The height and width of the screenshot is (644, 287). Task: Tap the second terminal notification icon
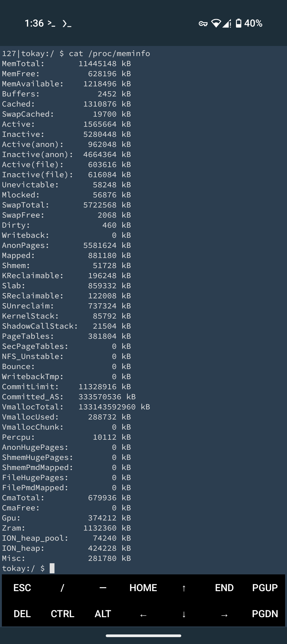coord(67,24)
